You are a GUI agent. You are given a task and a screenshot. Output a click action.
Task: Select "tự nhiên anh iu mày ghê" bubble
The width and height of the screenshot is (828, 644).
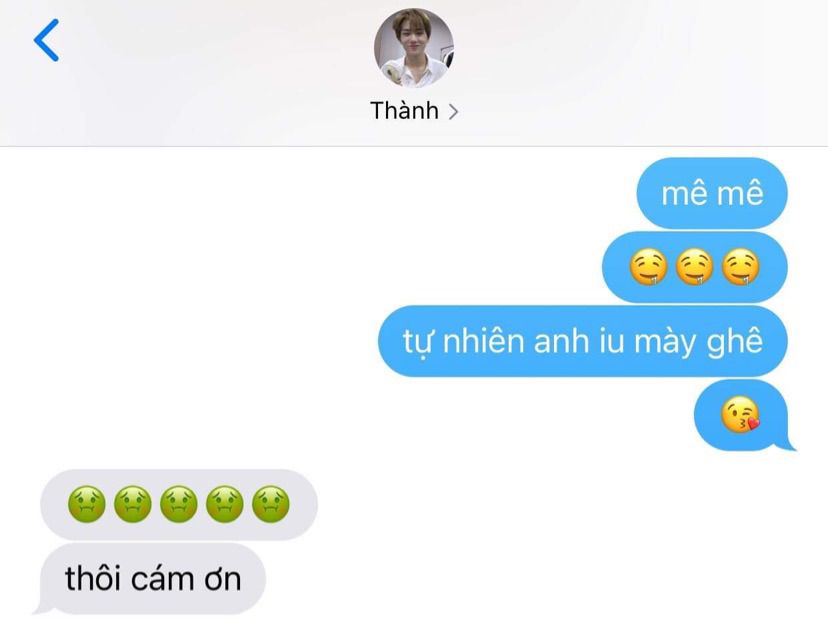tap(582, 341)
